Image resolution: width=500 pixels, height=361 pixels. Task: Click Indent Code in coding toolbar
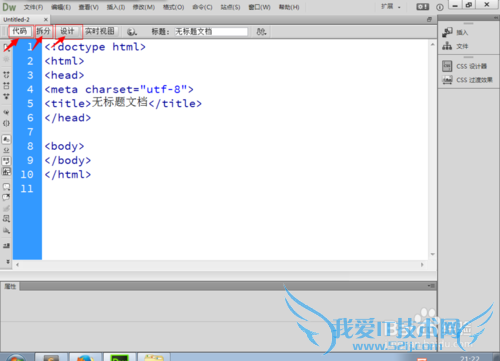(6, 245)
